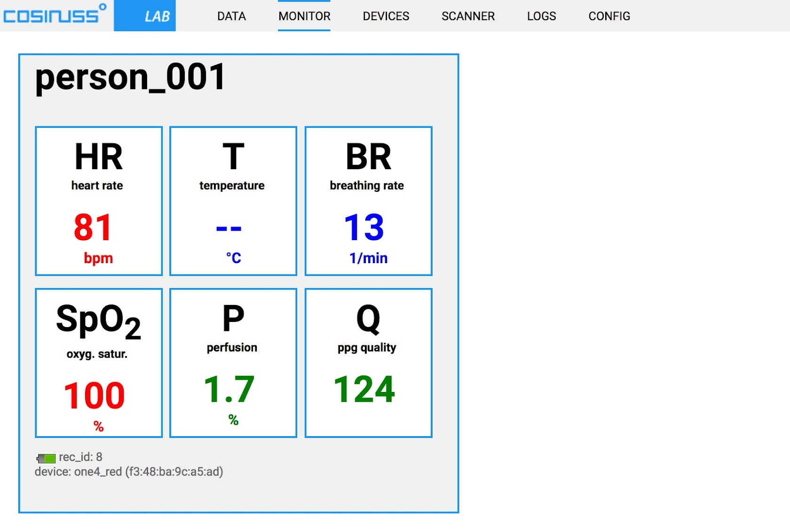The image size is (790, 532).
Task: Click the green battery status icon
Action: (46, 458)
